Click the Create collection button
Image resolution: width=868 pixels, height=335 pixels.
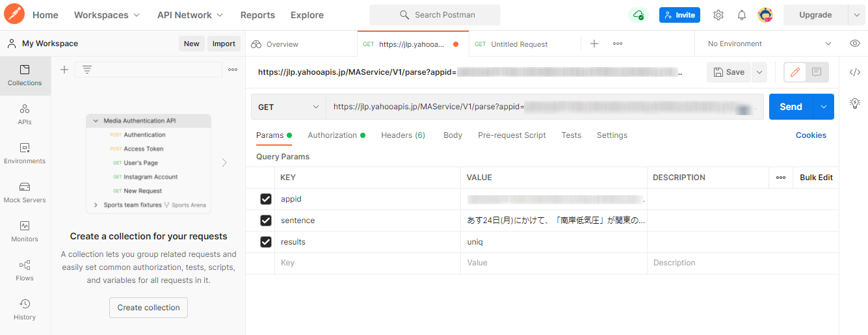coord(148,308)
